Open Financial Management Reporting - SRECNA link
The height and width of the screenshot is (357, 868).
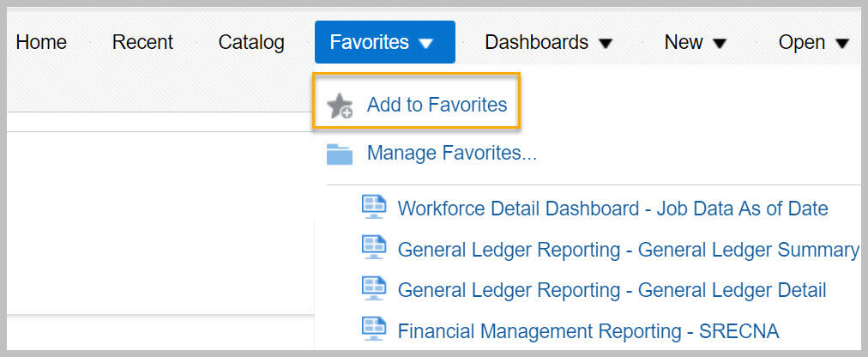588,331
